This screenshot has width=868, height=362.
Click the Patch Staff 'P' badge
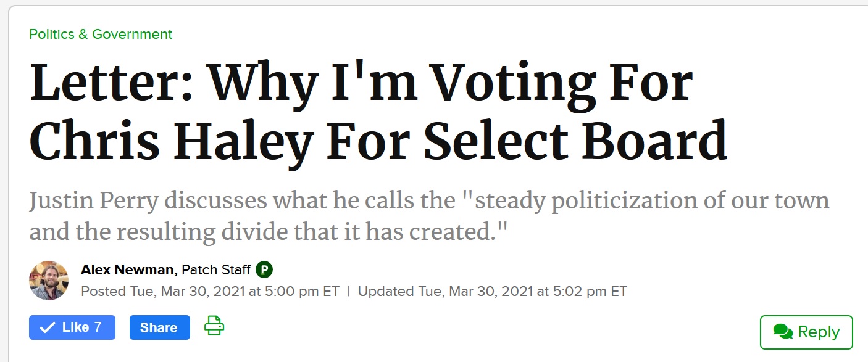[x=264, y=269]
